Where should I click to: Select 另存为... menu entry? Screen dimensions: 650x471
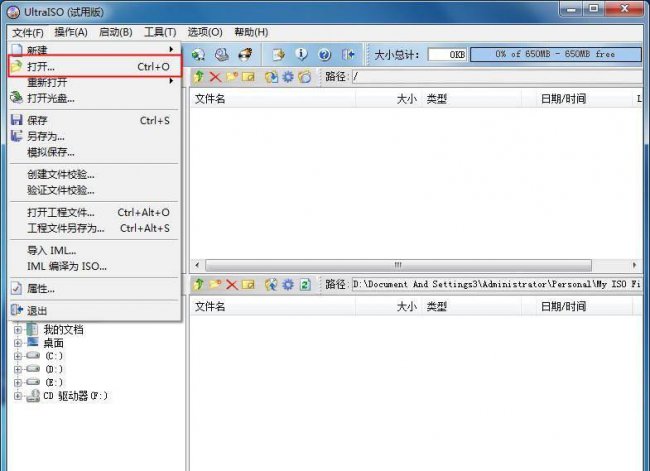coord(95,136)
